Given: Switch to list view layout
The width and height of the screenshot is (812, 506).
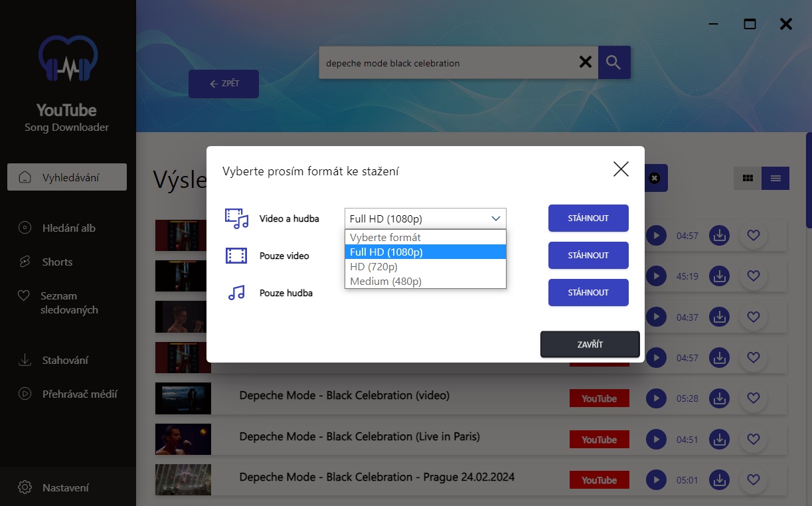Looking at the screenshot, I should pos(775,178).
